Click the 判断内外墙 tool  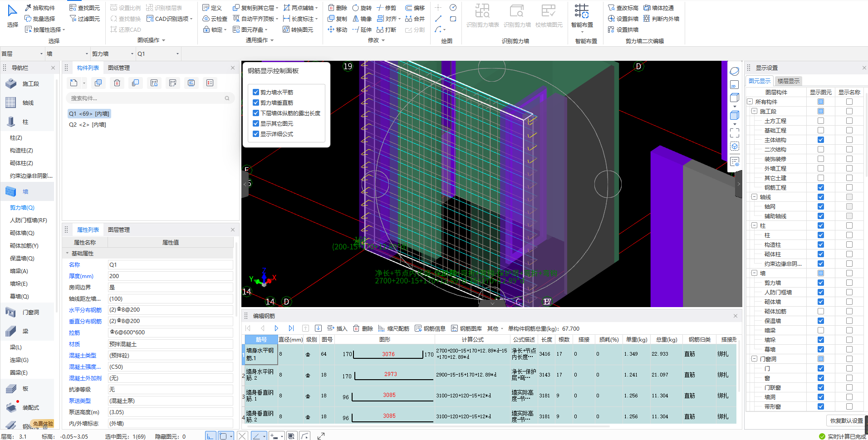pos(661,19)
